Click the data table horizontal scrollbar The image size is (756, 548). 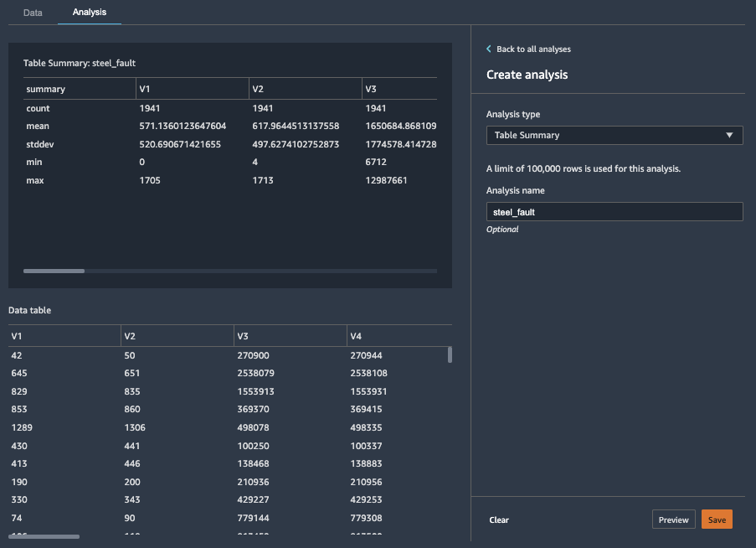44,536
